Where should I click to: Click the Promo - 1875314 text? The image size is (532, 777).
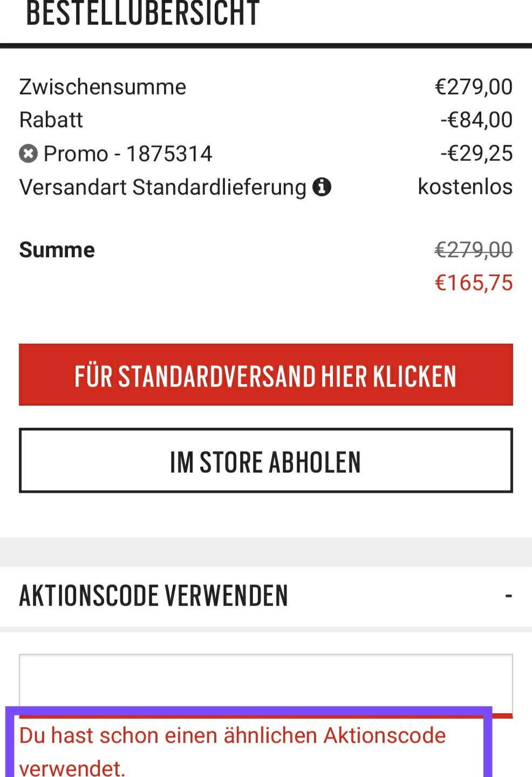point(128,154)
